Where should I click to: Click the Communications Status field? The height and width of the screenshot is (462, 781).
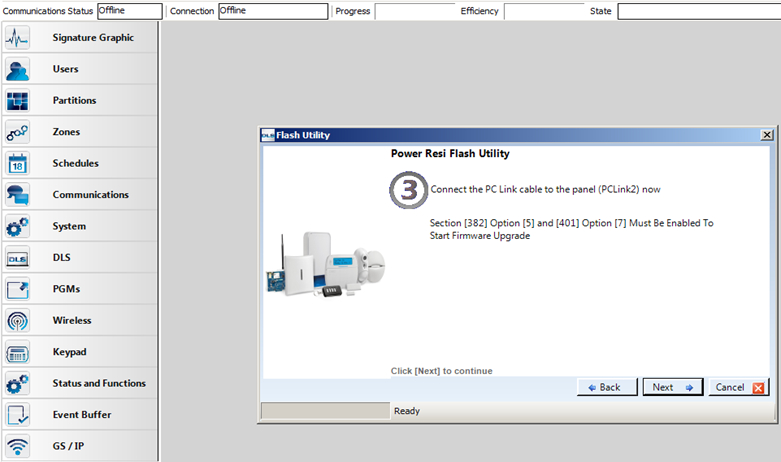tap(130, 11)
